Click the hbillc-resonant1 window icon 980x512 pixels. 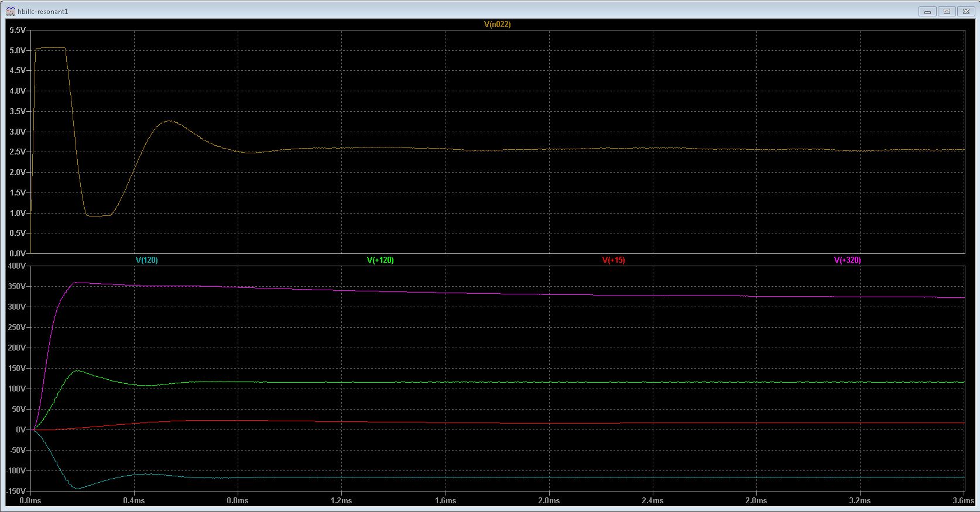[11, 11]
